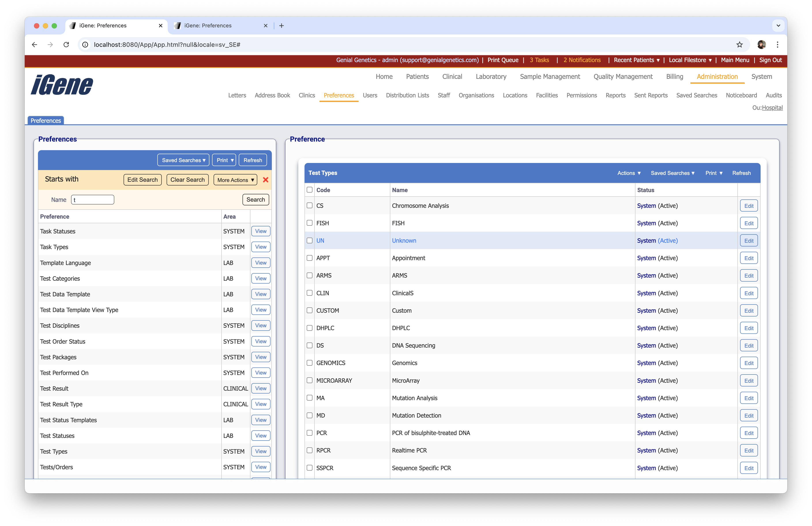Bookmark page with star icon
The image size is (812, 526).
[739, 45]
